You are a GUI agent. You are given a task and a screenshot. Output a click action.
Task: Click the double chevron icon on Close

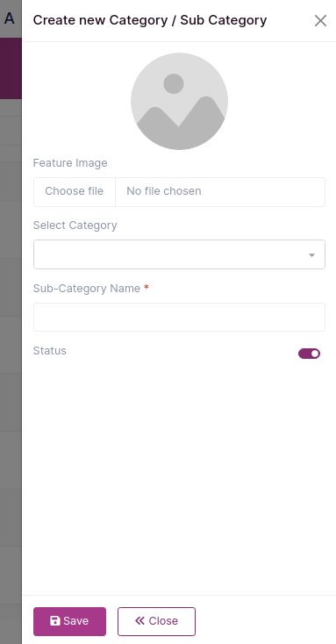click(x=139, y=620)
